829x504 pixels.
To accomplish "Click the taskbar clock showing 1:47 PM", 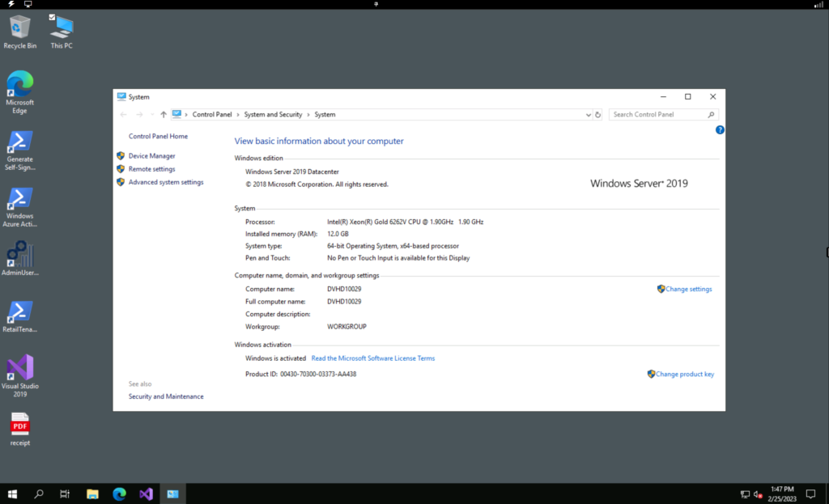I will coord(783,494).
